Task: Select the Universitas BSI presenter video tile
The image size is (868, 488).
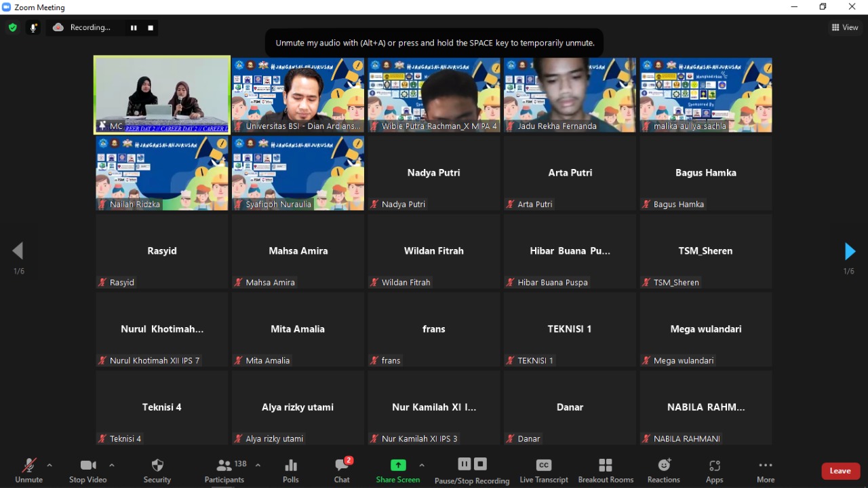Action: (298, 95)
